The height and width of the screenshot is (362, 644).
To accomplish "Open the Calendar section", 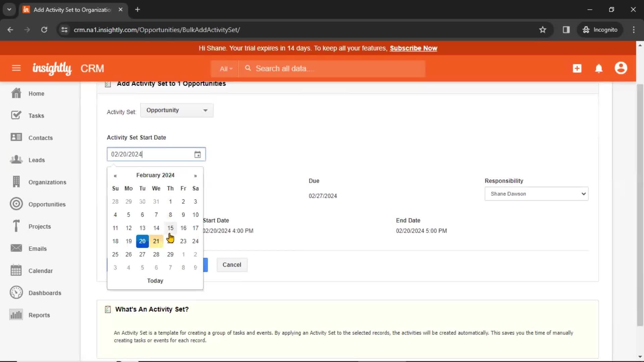I will click(41, 270).
